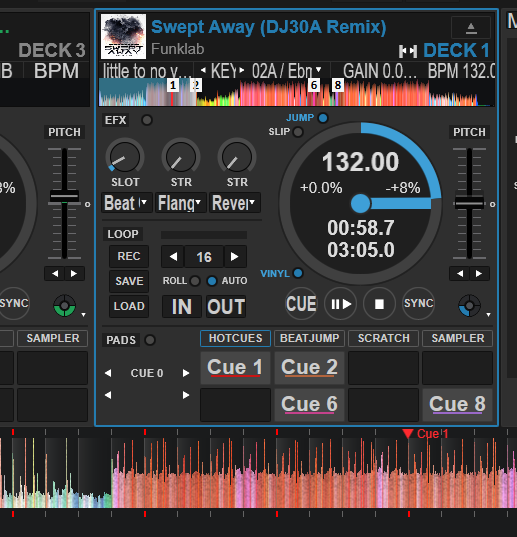The image size is (517, 537).
Task: Jump to hotcue marker 1 on the overview waveform
Action: [173, 85]
